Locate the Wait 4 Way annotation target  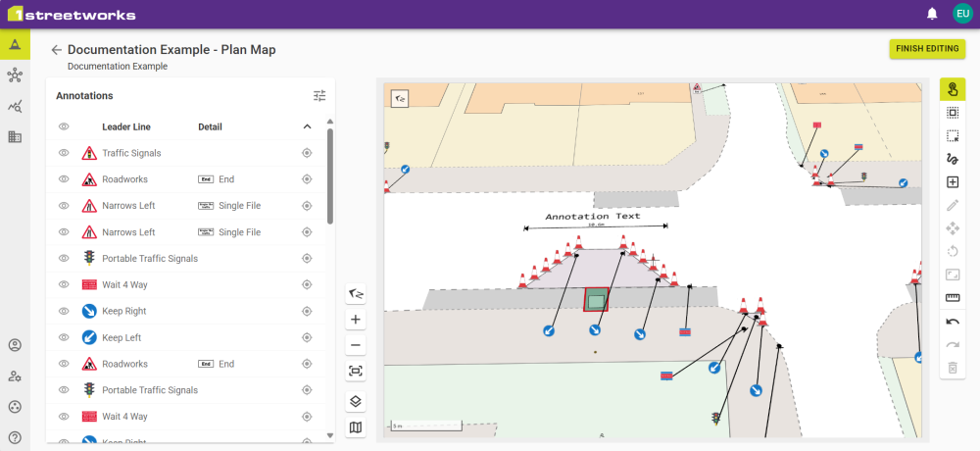[x=307, y=285]
